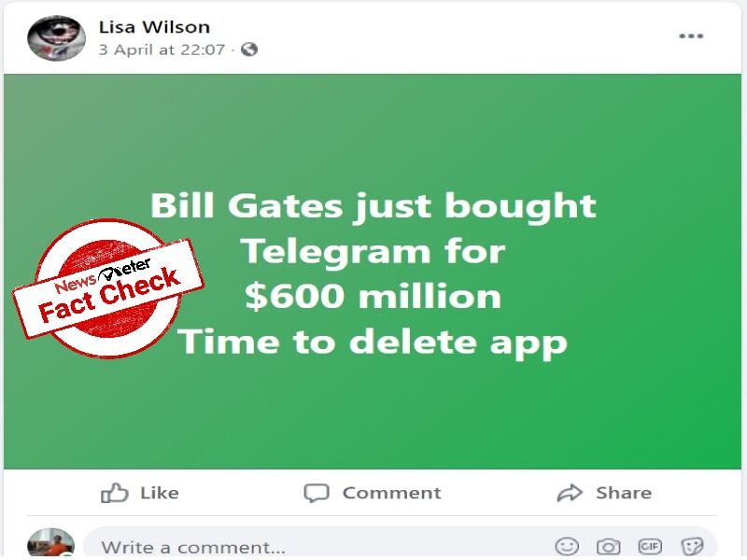Click the Comment speech bubble icon
The width and height of the screenshot is (747, 560).
317,493
